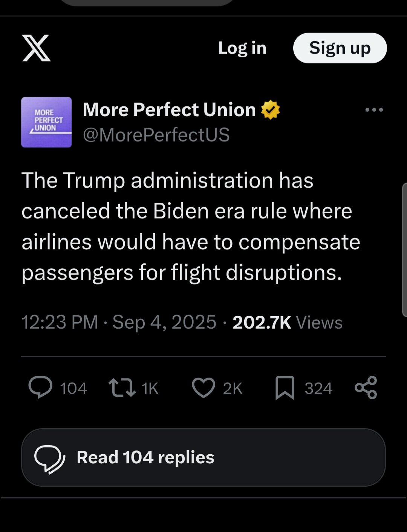Bookmark the post with ribbon icon
Viewport: 407px width, 532px height.
[x=285, y=388]
